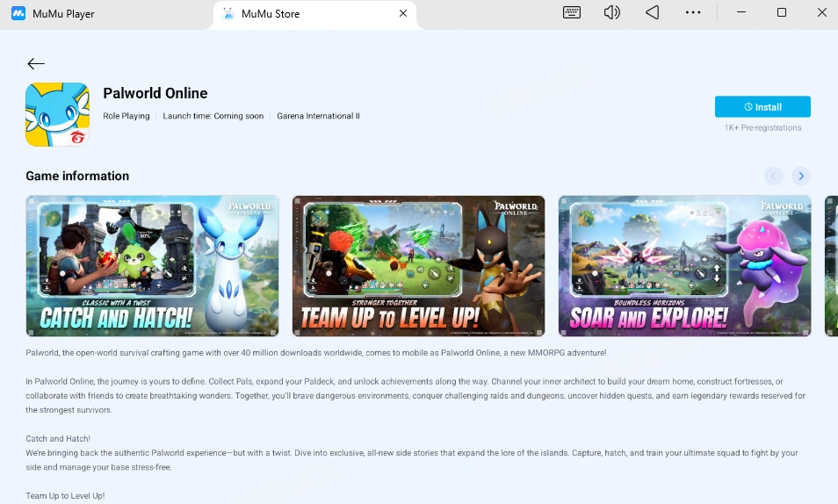Click the Catch and Hatch! description heading
Image resolution: width=838 pixels, height=504 pixels.
coord(58,439)
